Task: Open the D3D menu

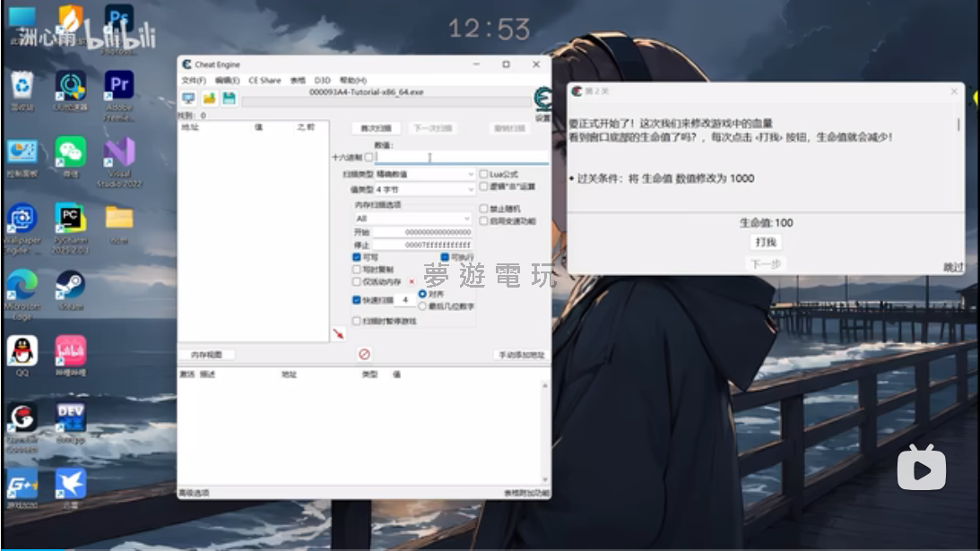Action: [x=322, y=80]
